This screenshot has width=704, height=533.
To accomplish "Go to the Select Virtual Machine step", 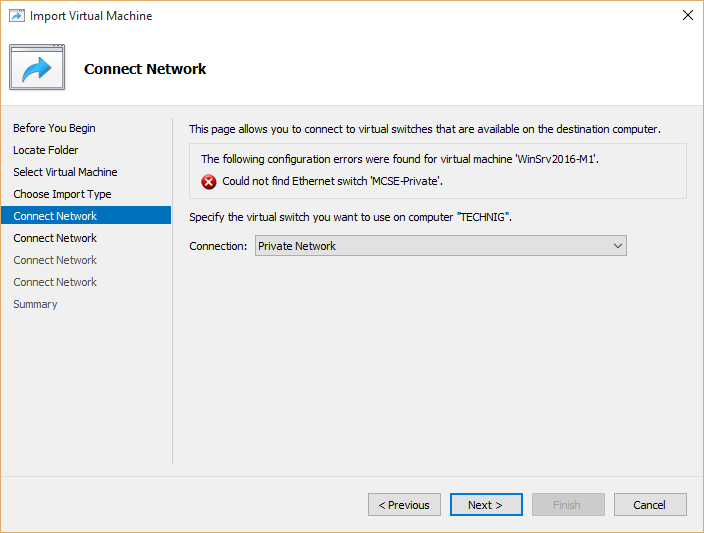I will 66,172.
